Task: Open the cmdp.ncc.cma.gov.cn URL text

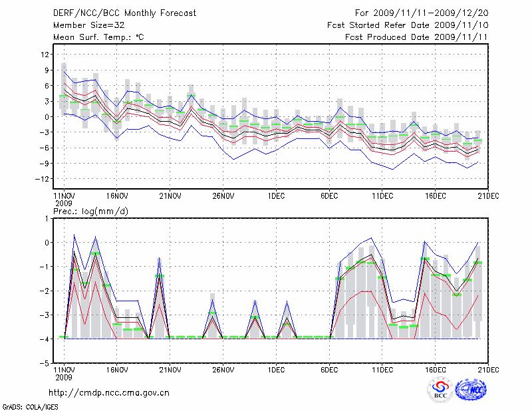Action: coord(109,393)
